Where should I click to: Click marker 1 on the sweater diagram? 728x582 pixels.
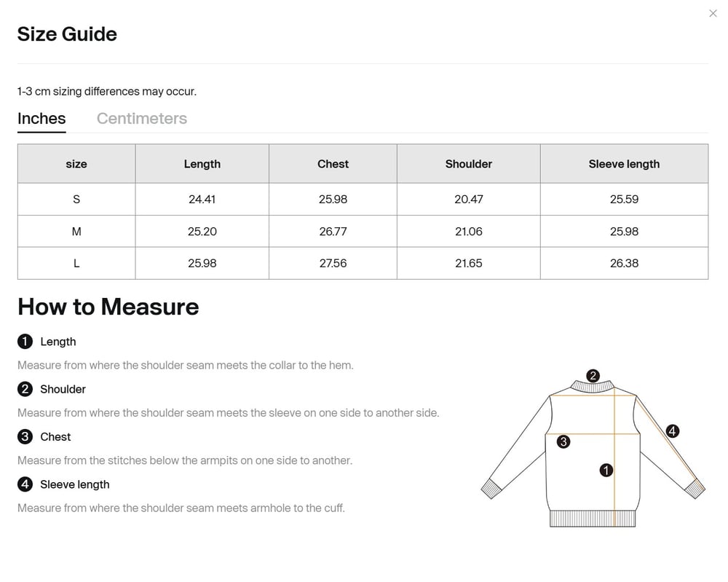pyautogui.click(x=606, y=471)
